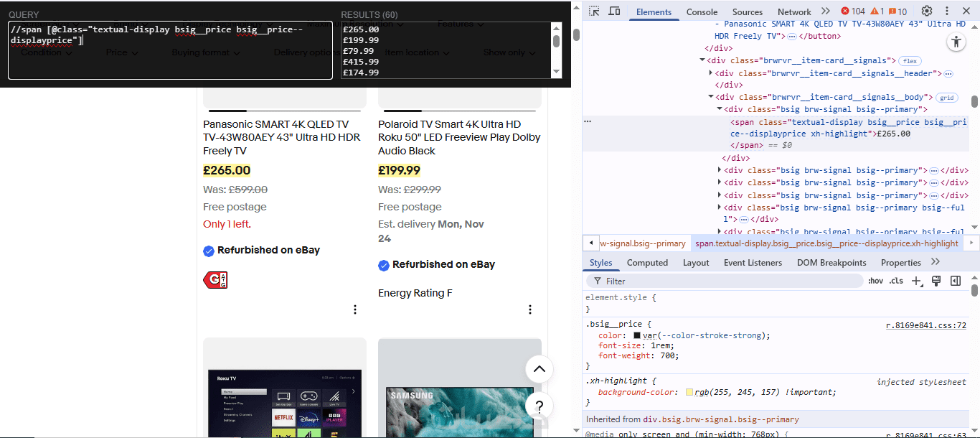Open Polaroid TV Smart 4K Ultra HD listing title

click(x=459, y=137)
